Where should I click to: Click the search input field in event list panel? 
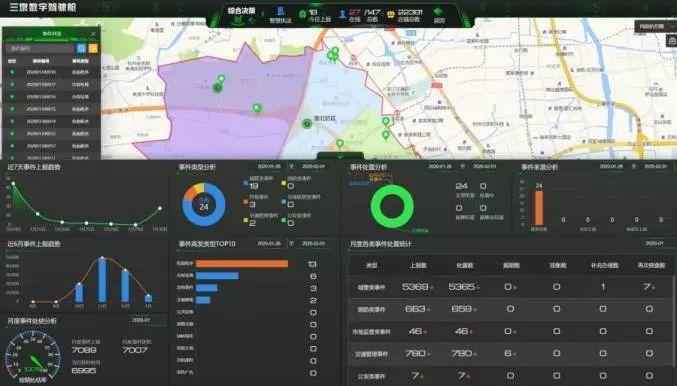click(40, 48)
